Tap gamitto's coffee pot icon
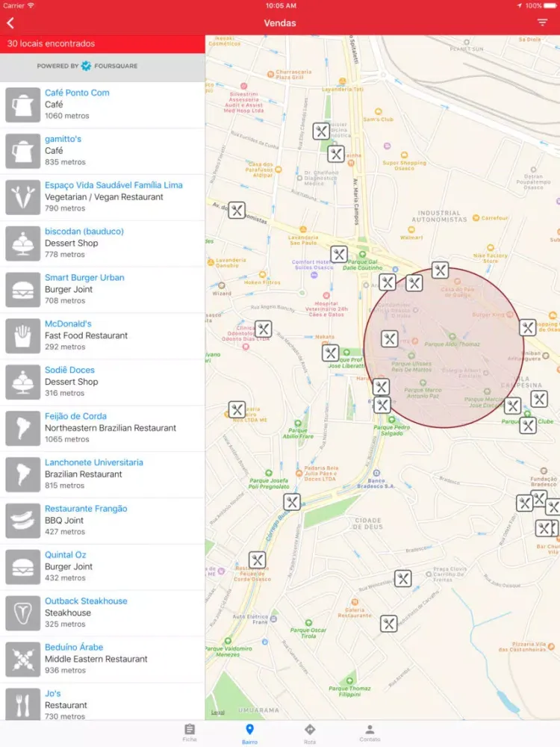The image size is (560, 747). click(x=23, y=151)
